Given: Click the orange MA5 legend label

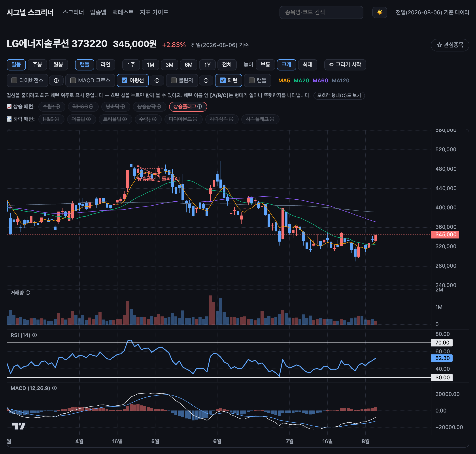Looking at the screenshot, I should coord(284,81).
